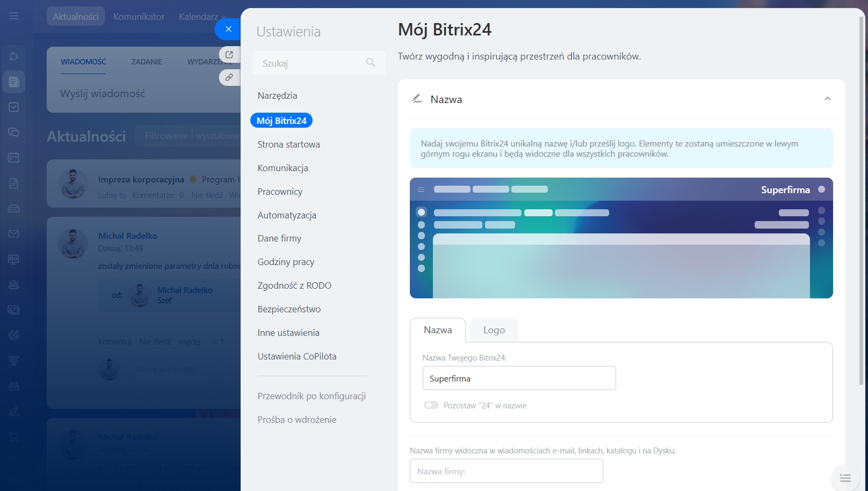Click the search magnifier icon in settings
Image resolution: width=868 pixels, height=491 pixels.
coord(371,62)
